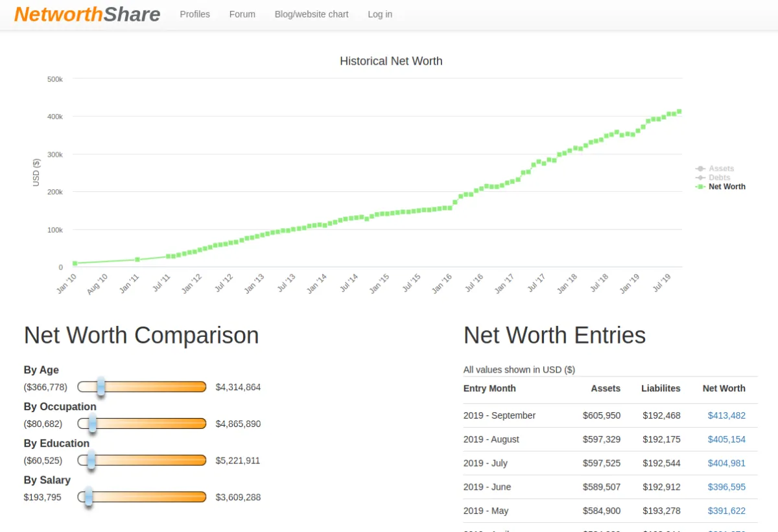Open the Profiles page
This screenshot has height=532, width=778.
(x=194, y=14)
